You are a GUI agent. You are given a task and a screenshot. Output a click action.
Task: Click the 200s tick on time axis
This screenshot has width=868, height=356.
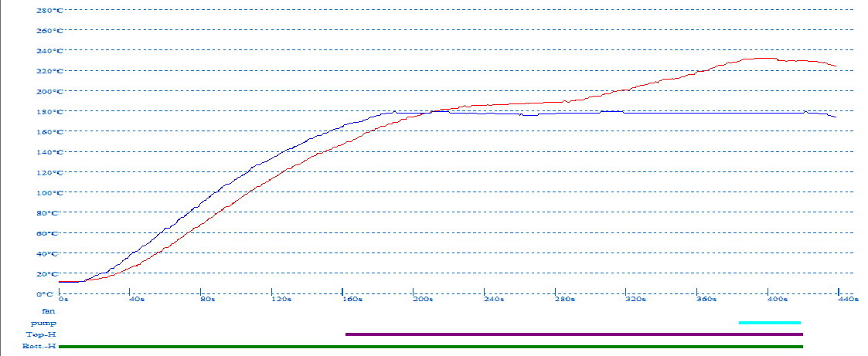point(424,299)
